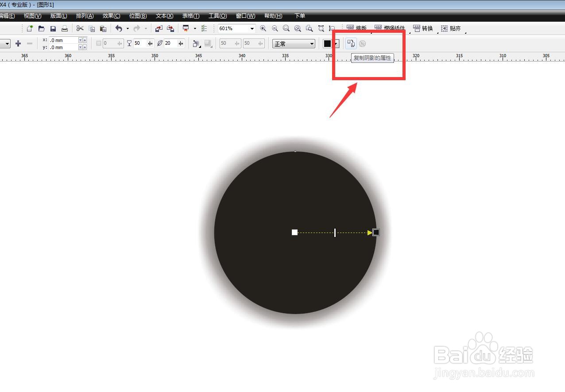Click the black shadow end handle
This screenshot has height=392, width=565.
pos(376,233)
